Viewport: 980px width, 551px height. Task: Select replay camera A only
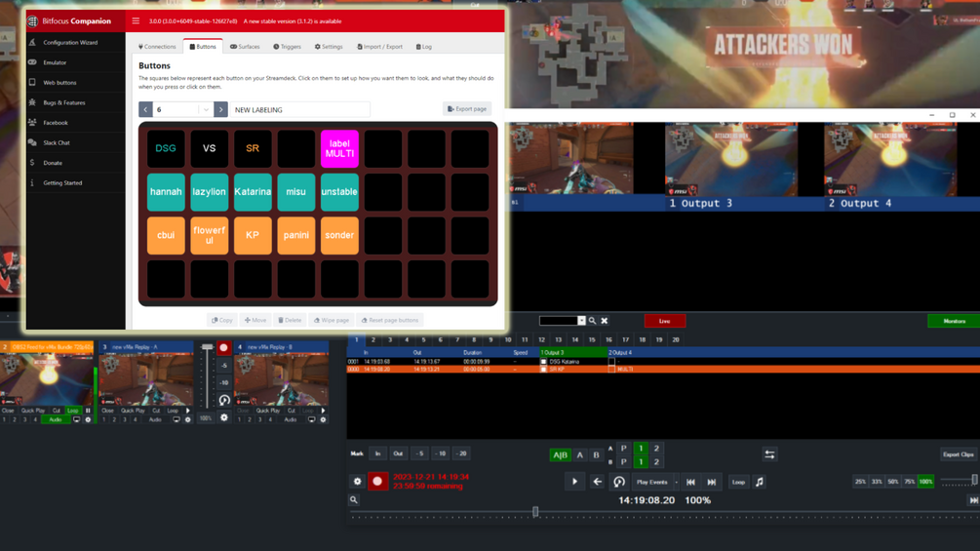tap(579, 454)
